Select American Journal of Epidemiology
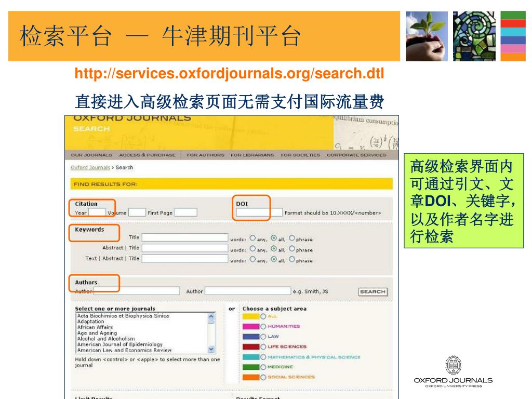532x399 pixels. click(x=120, y=344)
